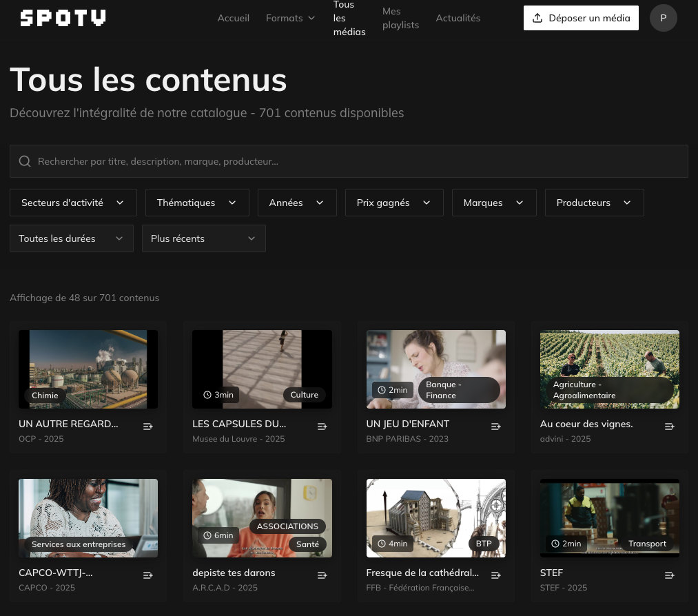
Task: Open Mes playlists page
Action: 400,18
